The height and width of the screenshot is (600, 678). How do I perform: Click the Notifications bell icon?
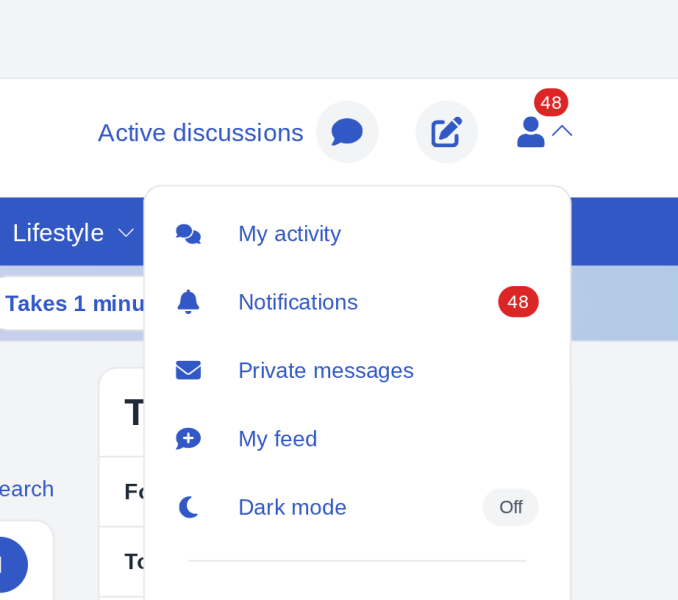188,302
